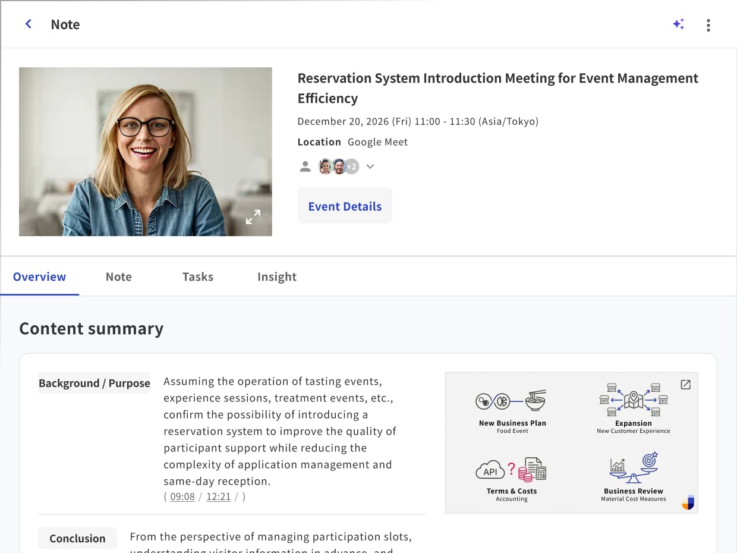Open the three-dot more options menu
Image resolution: width=756 pixels, height=553 pixels.
tap(708, 25)
